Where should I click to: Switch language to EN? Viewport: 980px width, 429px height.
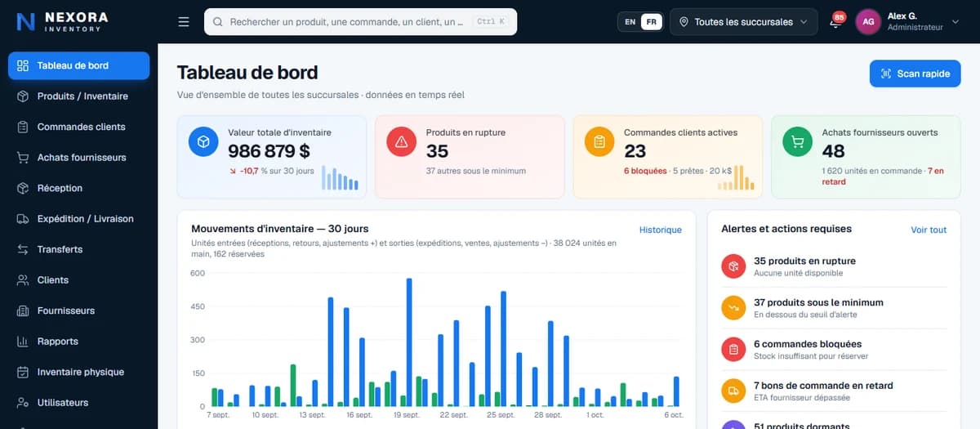coord(630,22)
